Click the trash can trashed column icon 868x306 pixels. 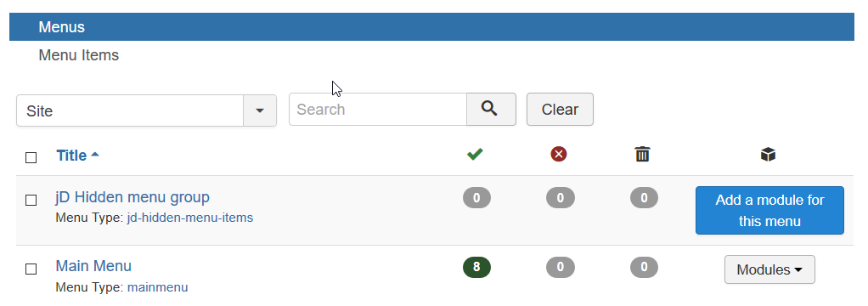[x=642, y=154]
